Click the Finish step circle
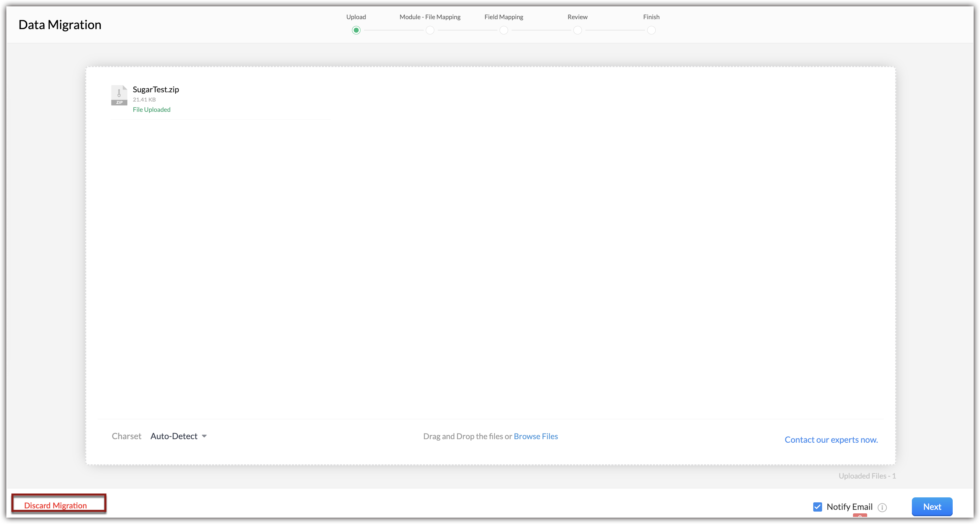This screenshot has height=524, width=980. (x=651, y=30)
